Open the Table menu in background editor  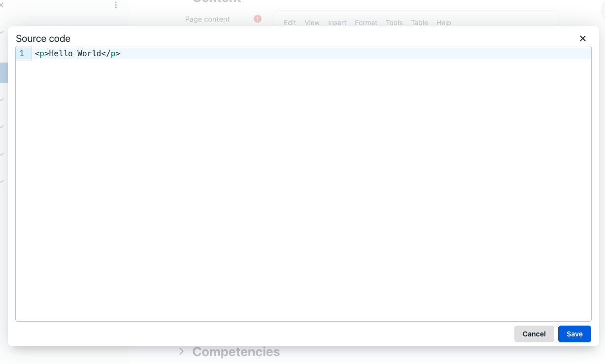[419, 23]
